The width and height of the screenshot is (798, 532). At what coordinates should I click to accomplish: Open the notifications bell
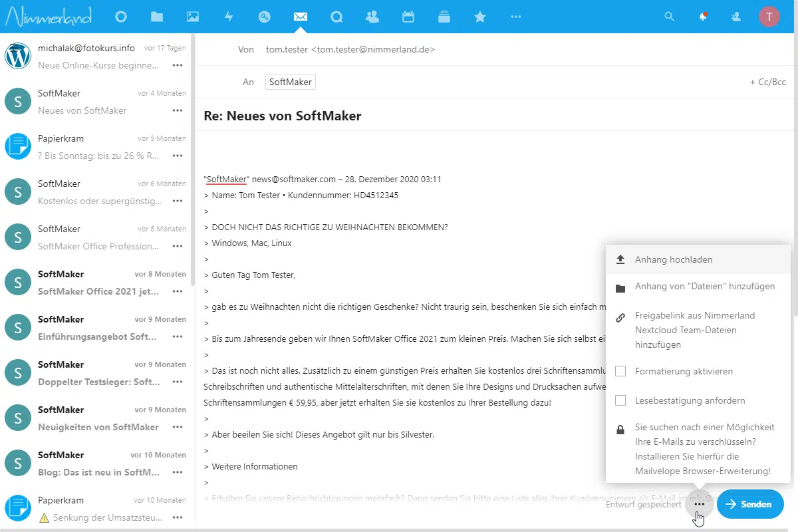(703, 17)
